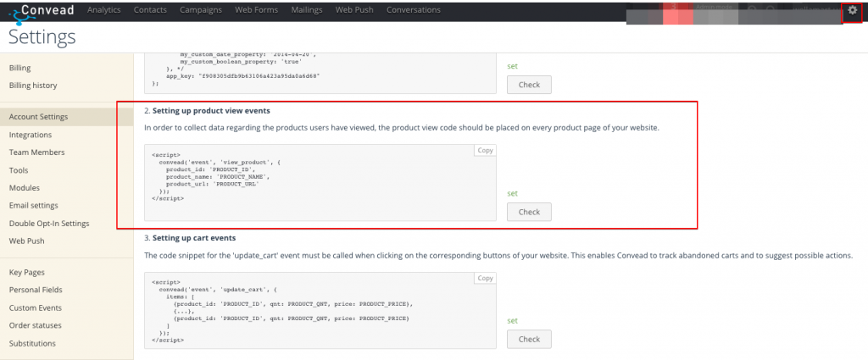868x360 pixels.
Task: Go to Team Members page
Action: click(x=36, y=152)
